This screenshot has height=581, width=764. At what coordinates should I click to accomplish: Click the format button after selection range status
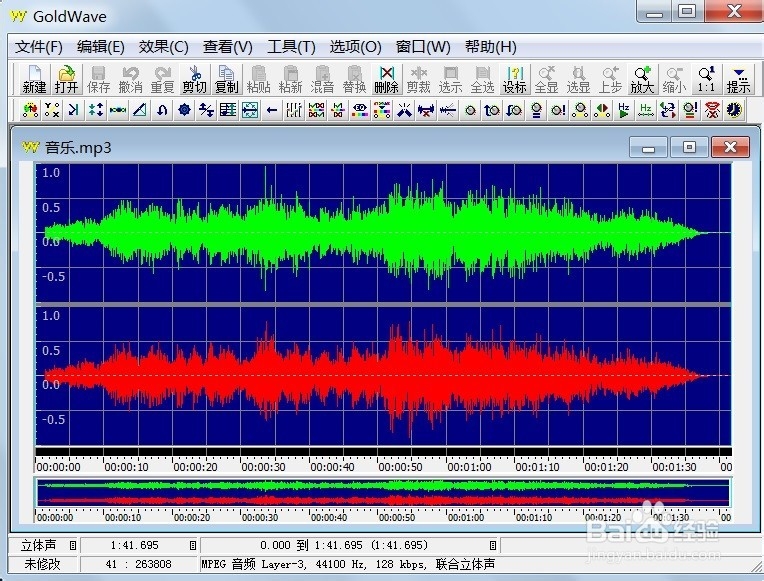click(493, 545)
